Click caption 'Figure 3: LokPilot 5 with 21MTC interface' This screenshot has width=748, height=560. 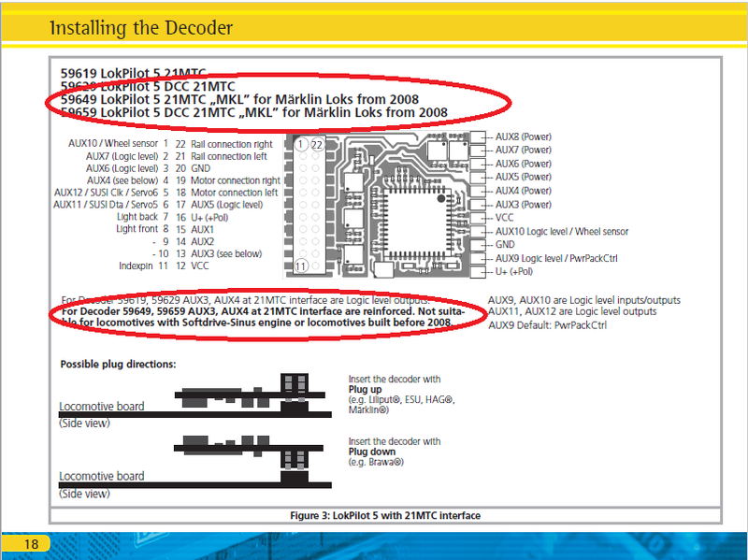tap(385, 516)
